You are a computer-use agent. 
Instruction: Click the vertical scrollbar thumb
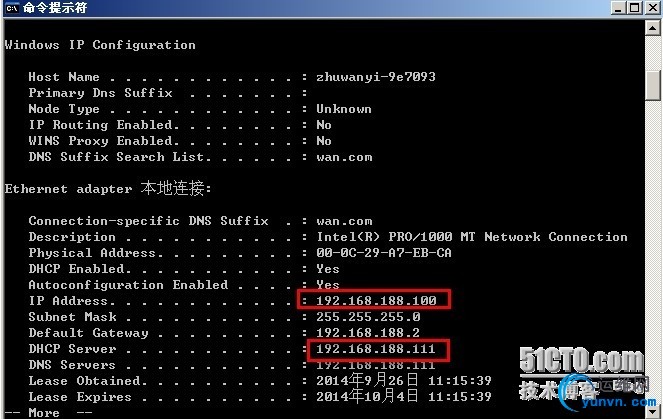pyautogui.click(x=654, y=85)
